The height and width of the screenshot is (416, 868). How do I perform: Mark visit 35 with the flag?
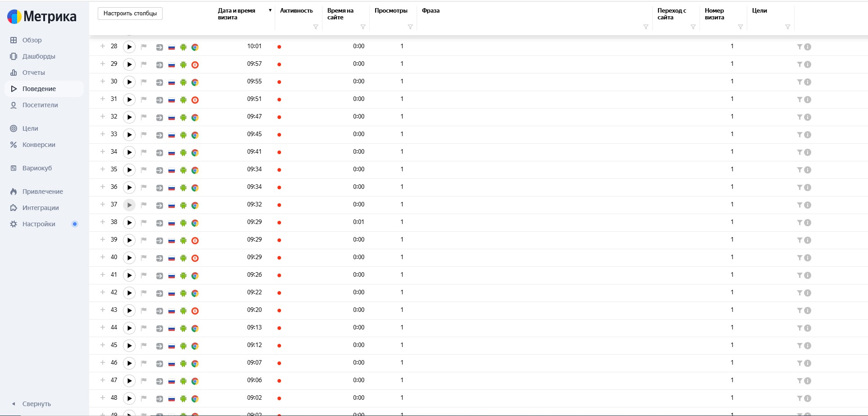(144, 170)
